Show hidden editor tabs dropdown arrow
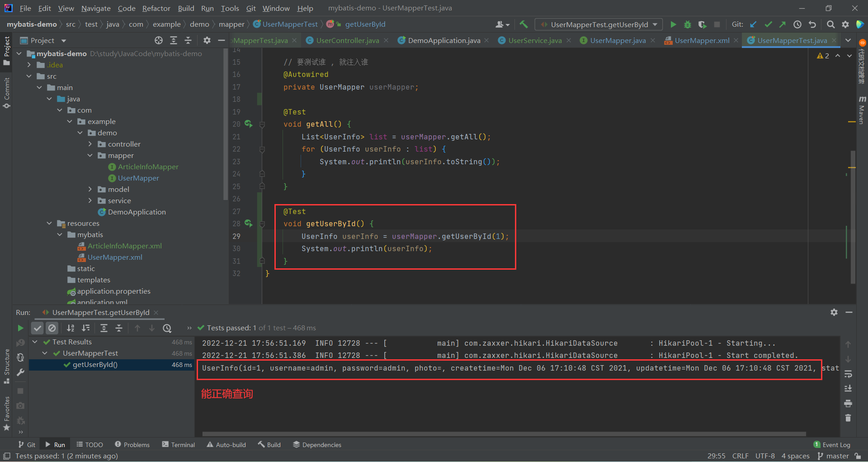The height and width of the screenshot is (462, 868). [848, 40]
